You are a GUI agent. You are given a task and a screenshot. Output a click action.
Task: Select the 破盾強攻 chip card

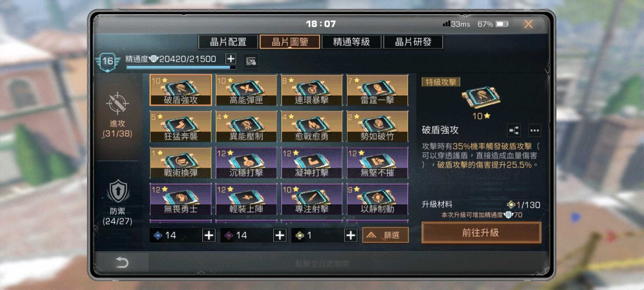(181, 90)
